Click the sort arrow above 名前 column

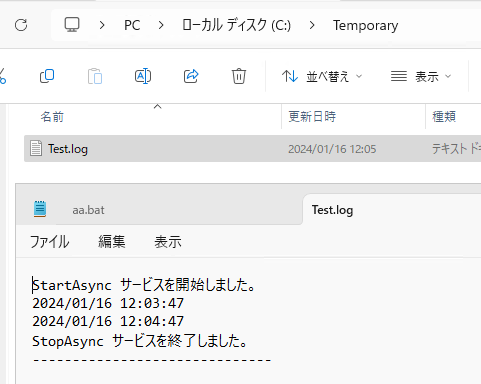click(x=157, y=107)
